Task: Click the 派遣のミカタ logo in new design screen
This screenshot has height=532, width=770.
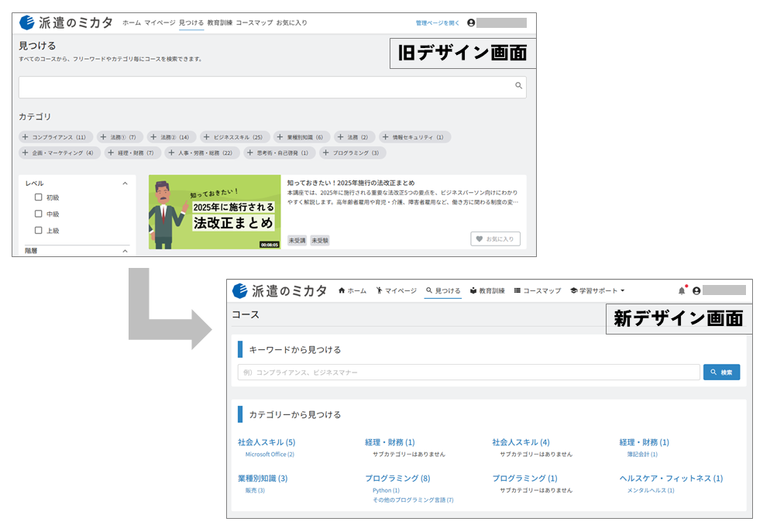Action: [x=280, y=290]
